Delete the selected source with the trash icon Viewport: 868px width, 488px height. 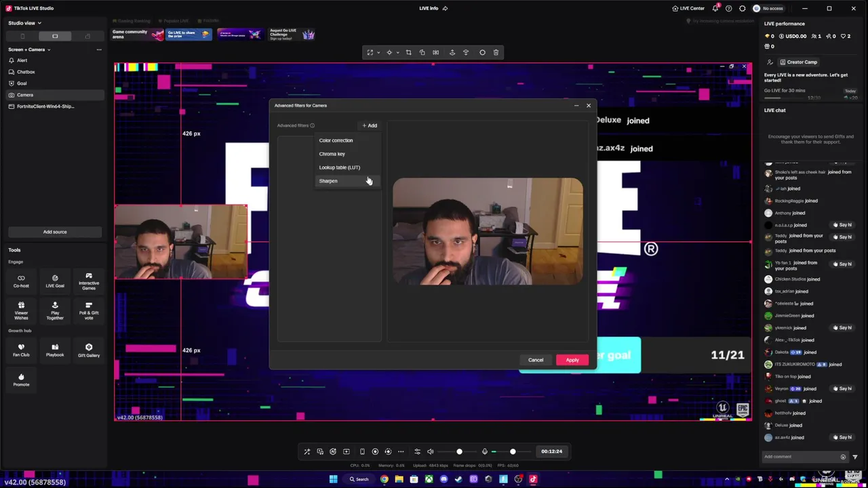click(496, 52)
